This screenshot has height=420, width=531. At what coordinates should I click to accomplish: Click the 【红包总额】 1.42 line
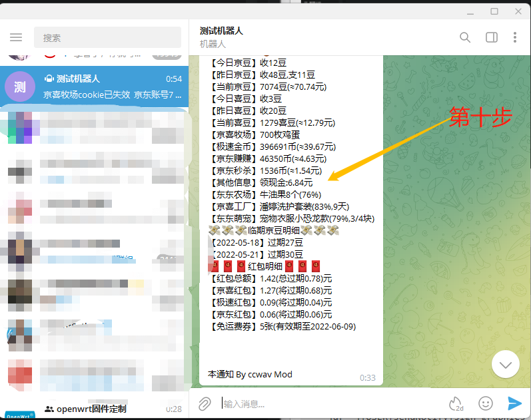(x=271, y=278)
